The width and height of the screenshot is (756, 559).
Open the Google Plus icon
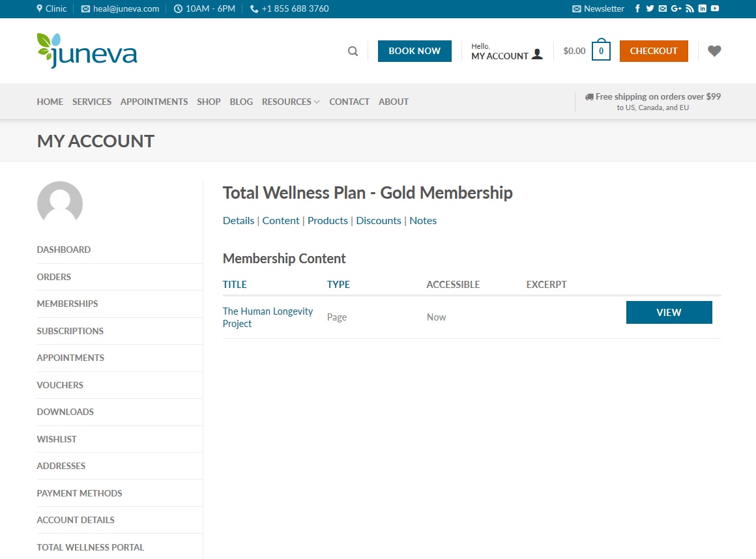point(676,8)
